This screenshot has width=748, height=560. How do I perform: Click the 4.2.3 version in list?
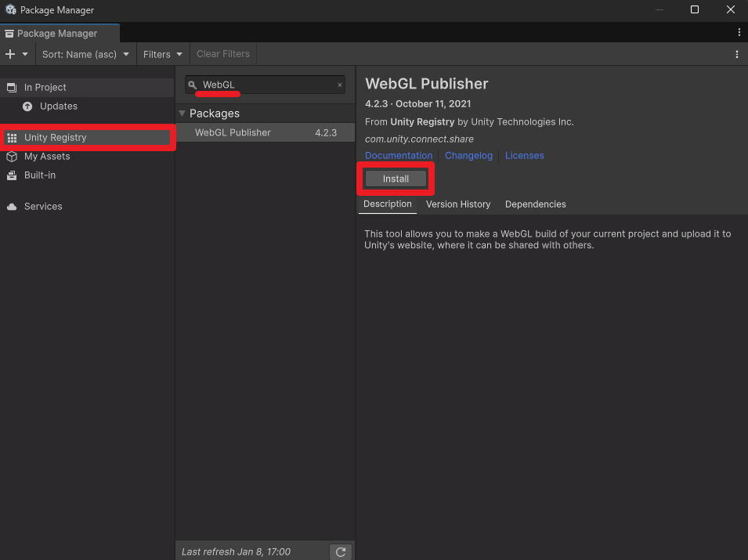point(326,132)
